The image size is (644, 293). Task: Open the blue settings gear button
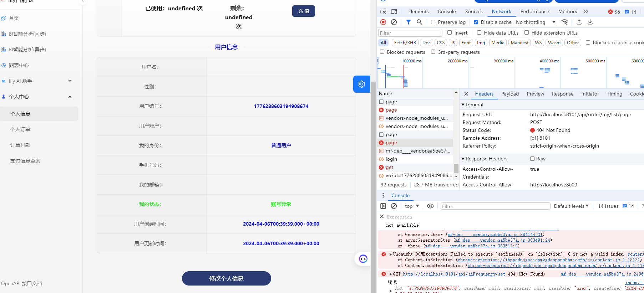coord(362,84)
